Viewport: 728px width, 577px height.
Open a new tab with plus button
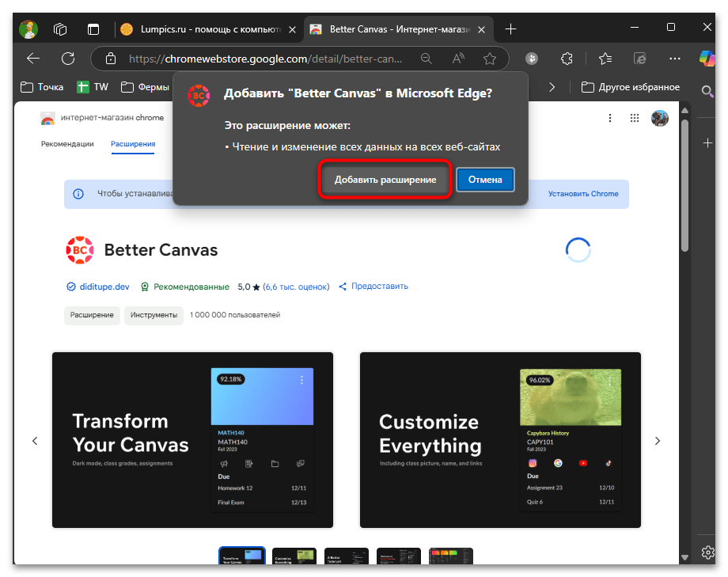[x=510, y=29]
